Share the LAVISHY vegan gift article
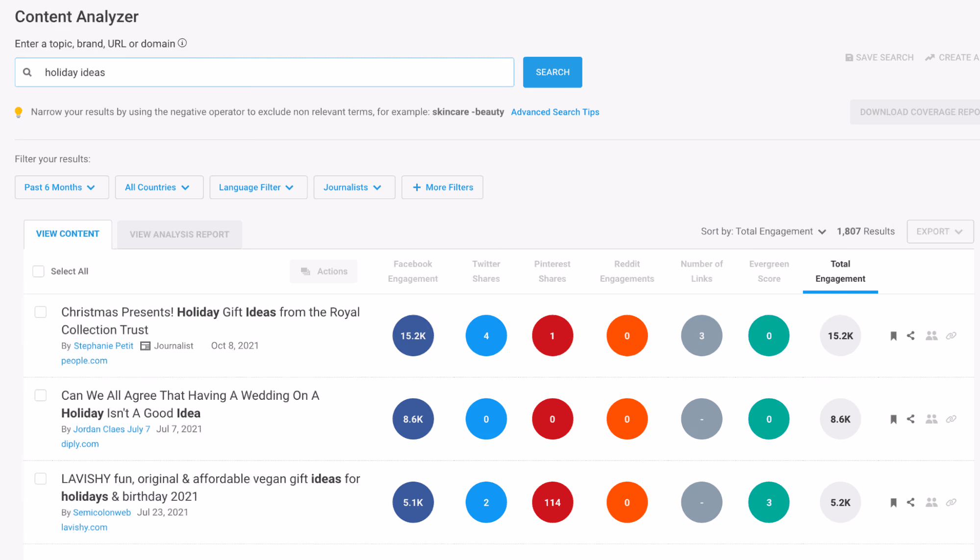Viewport: 980px width, 560px height. point(911,502)
